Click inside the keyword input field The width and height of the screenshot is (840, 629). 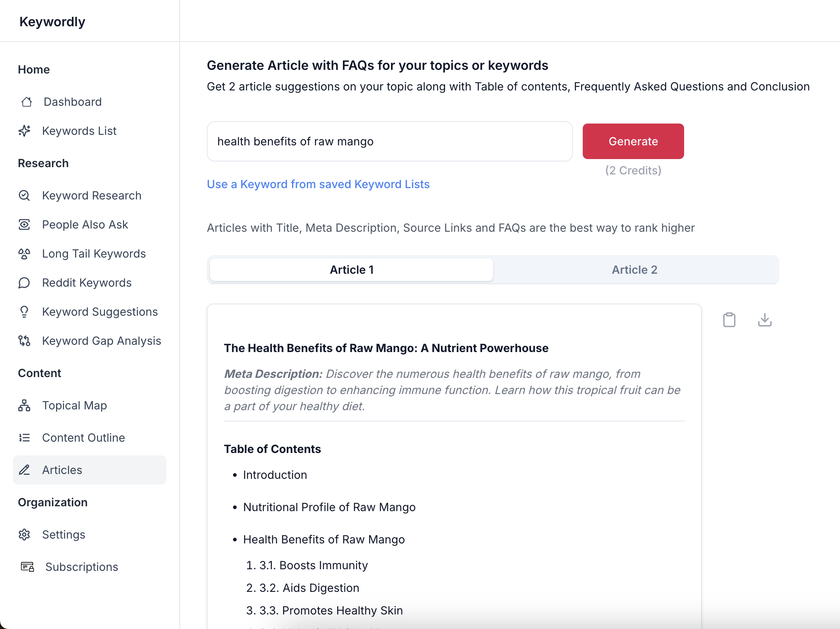pos(390,141)
